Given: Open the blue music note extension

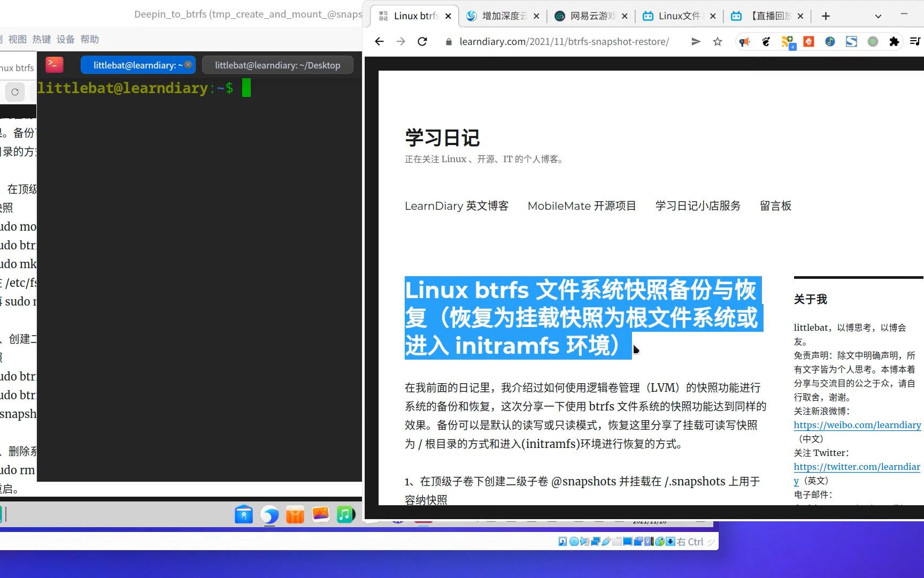Looking at the screenshot, I should (830, 41).
